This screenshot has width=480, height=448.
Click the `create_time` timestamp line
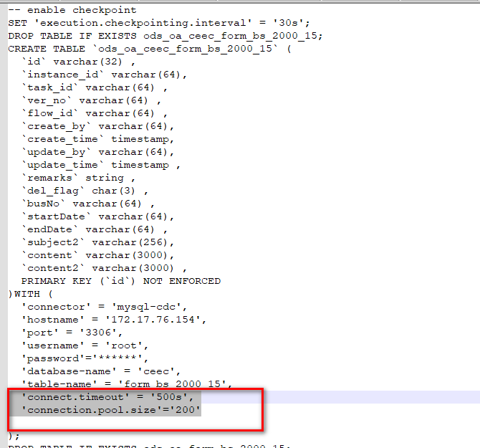[97, 139]
